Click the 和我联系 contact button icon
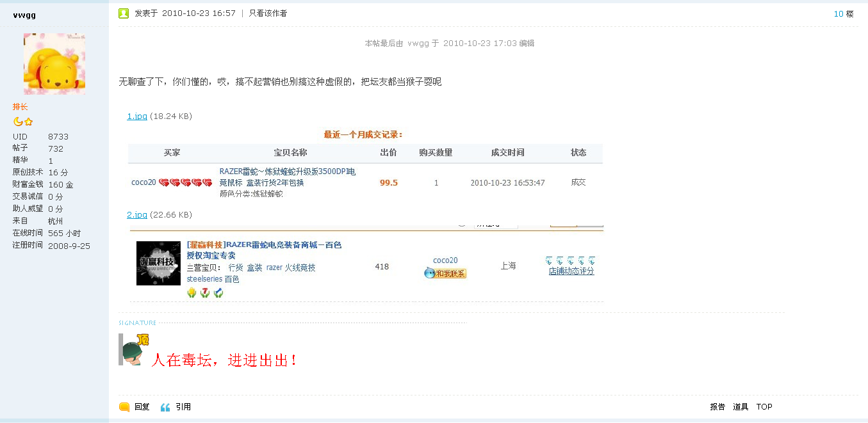The width and height of the screenshot is (868, 423). click(x=445, y=273)
